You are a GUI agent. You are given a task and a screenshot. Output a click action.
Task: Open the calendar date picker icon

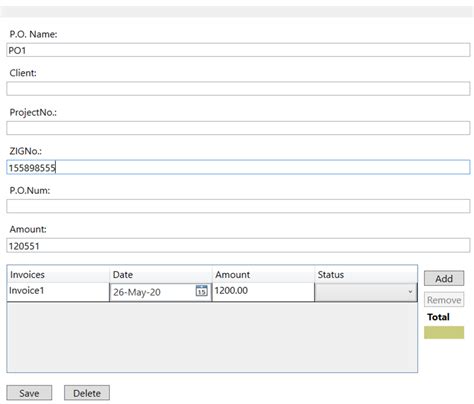tap(201, 291)
